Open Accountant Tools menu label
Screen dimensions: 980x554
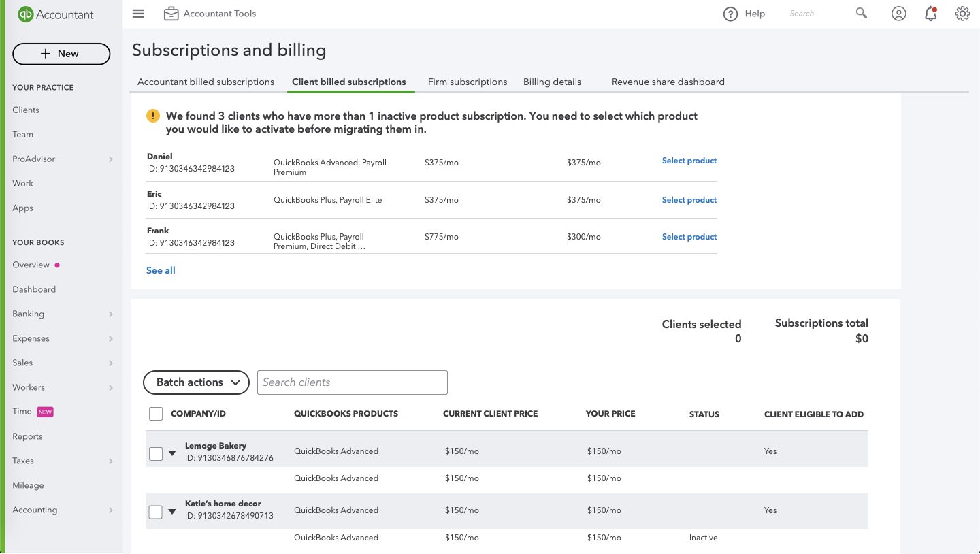click(220, 14)
